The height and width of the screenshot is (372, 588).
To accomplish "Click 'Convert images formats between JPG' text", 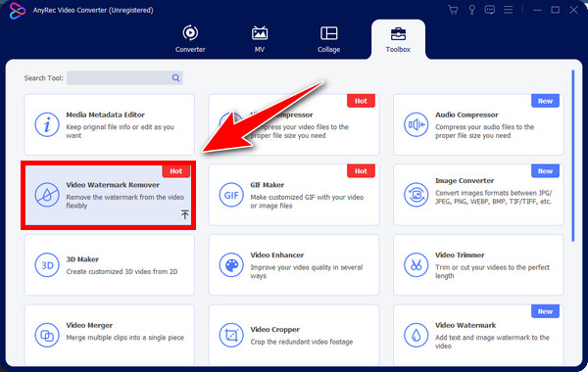I will pyautogui.click(x=494, y=197).
